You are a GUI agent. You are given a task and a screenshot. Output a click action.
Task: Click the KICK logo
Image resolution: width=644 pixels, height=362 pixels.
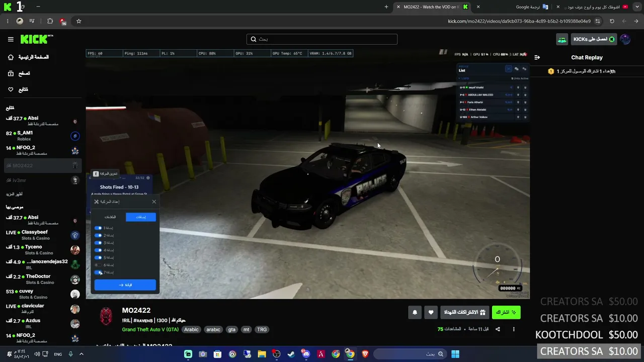point(36,39)
